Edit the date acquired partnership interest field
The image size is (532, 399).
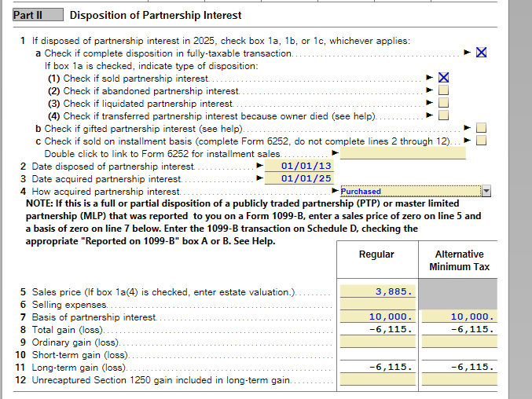coord(300,179)
